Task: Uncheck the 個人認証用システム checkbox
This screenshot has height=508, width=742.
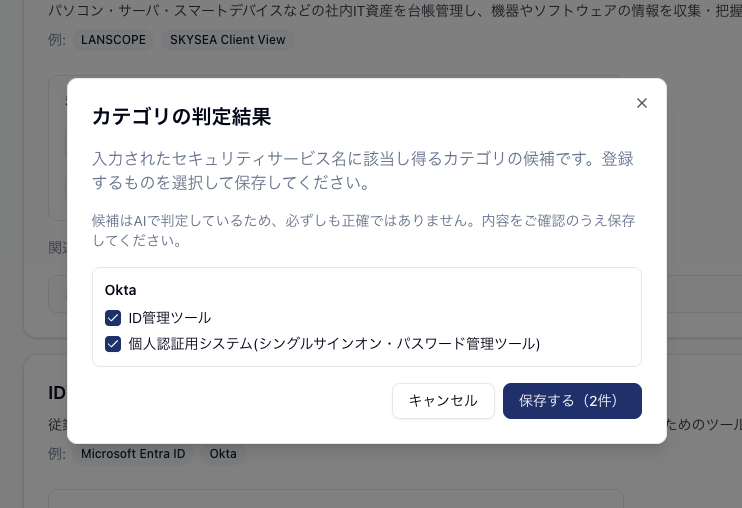Action: point(113,343)
